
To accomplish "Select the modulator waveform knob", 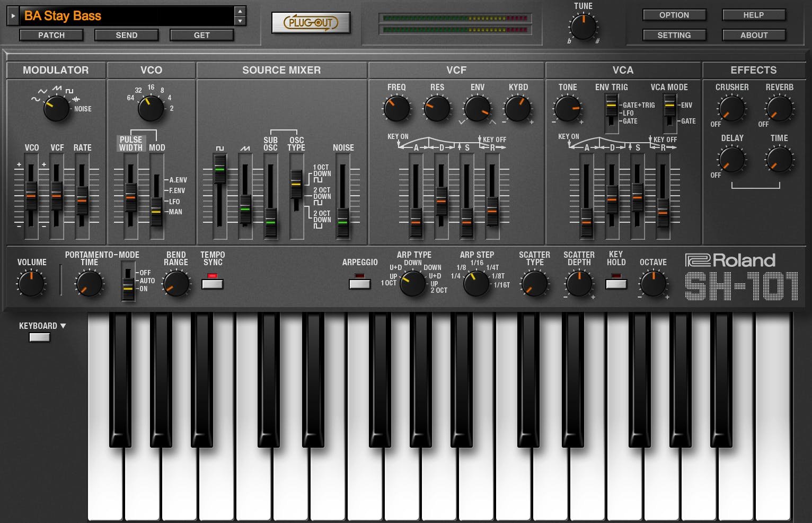I will click(x=56, y=109).
